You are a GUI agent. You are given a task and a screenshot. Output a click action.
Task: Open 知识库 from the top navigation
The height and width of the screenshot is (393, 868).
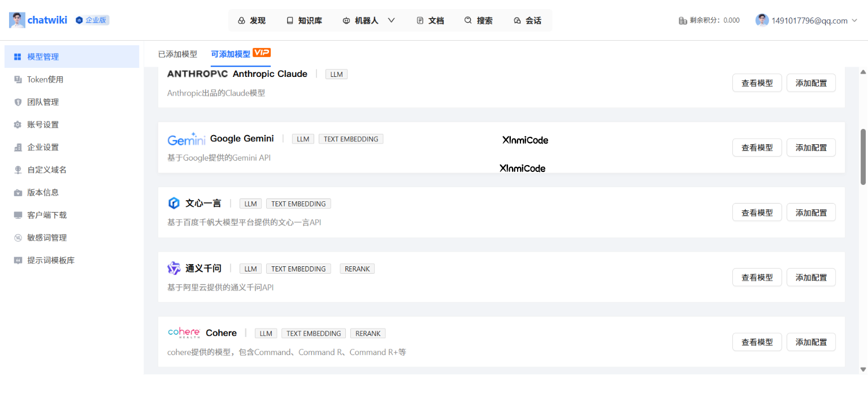(304, 20)
